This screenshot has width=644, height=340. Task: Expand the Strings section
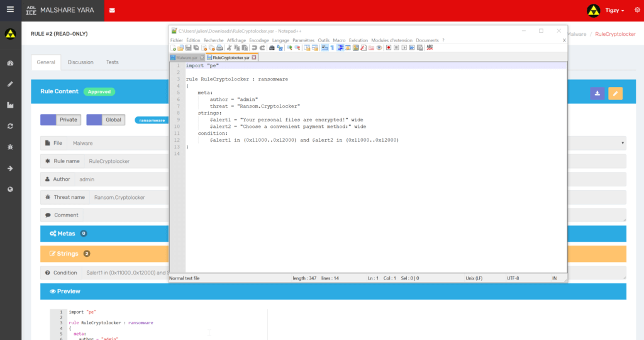69,254
